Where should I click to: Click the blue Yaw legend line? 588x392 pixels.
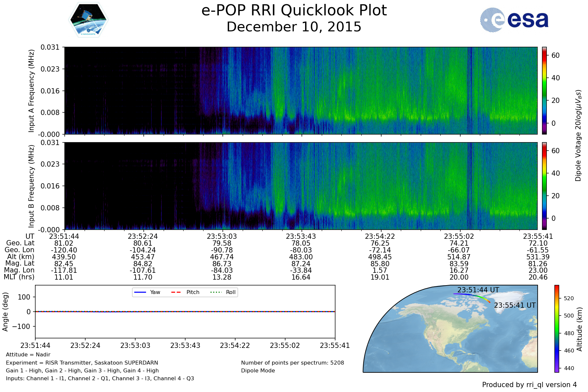[140, 292]
